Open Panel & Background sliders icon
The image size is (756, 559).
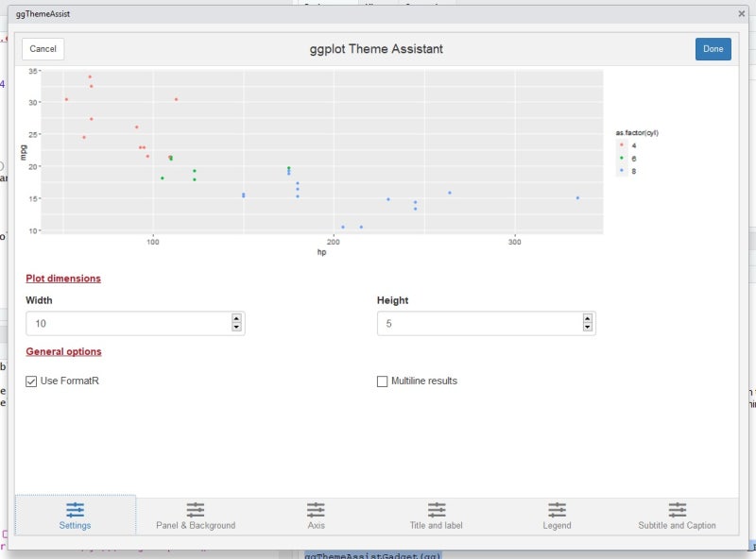(x=196, y=509)
